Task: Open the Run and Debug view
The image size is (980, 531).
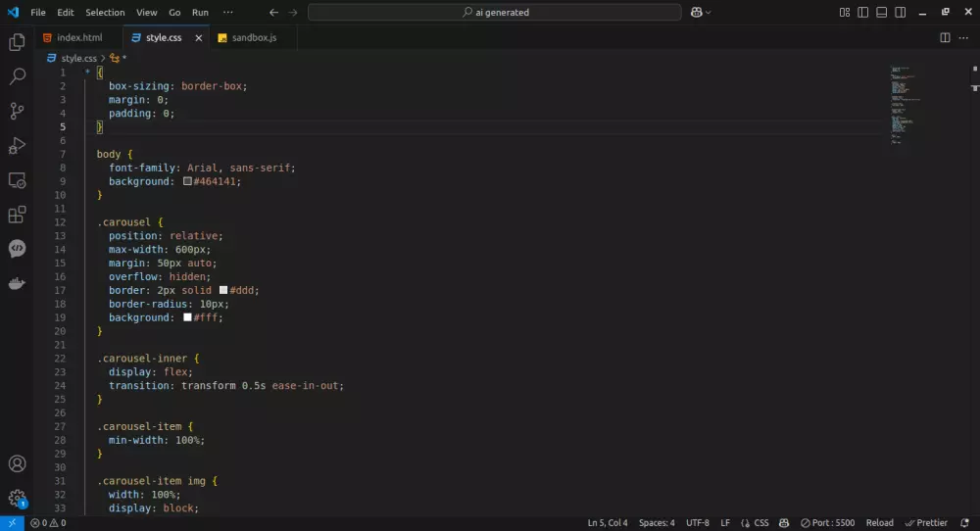Action: (x=17, y=146)
